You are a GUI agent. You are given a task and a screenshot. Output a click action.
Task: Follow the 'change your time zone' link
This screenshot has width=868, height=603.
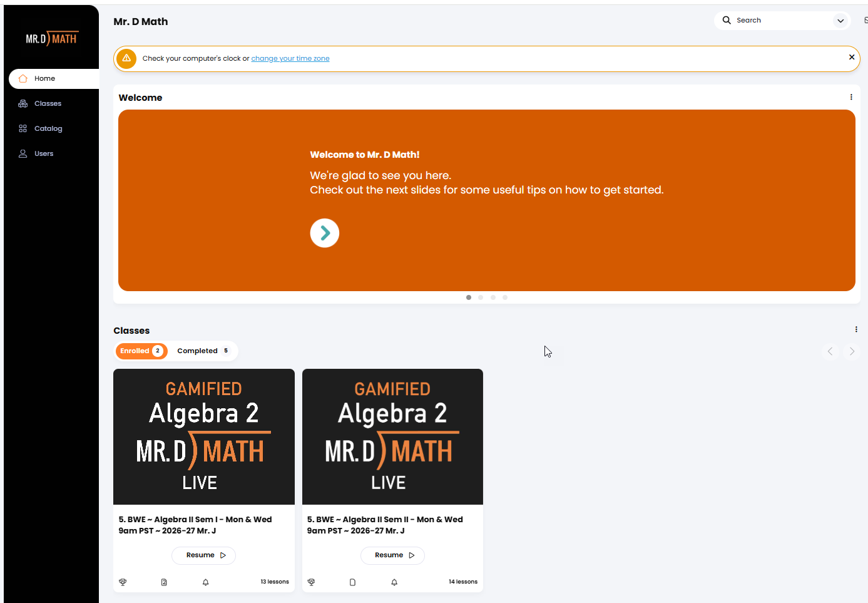pyautogui.click(x=290, y=59)
